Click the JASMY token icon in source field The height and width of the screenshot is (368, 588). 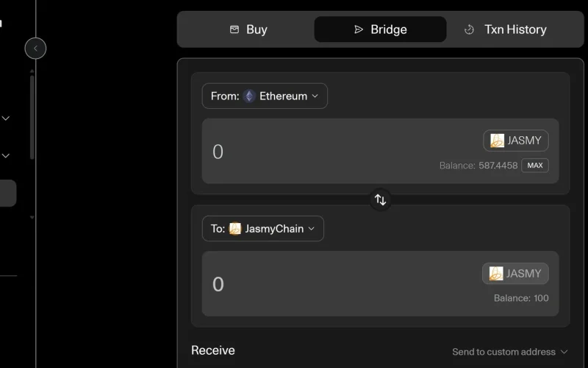(x=498, y=141)
